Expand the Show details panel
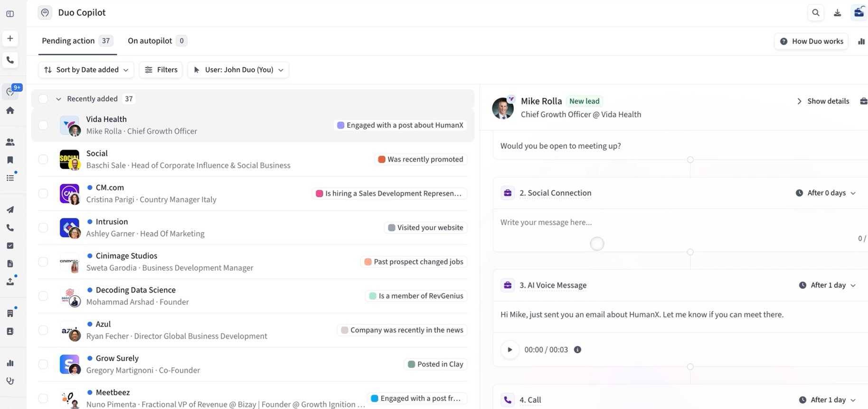This screenshot has height=409, width=868. coord(823,101)
